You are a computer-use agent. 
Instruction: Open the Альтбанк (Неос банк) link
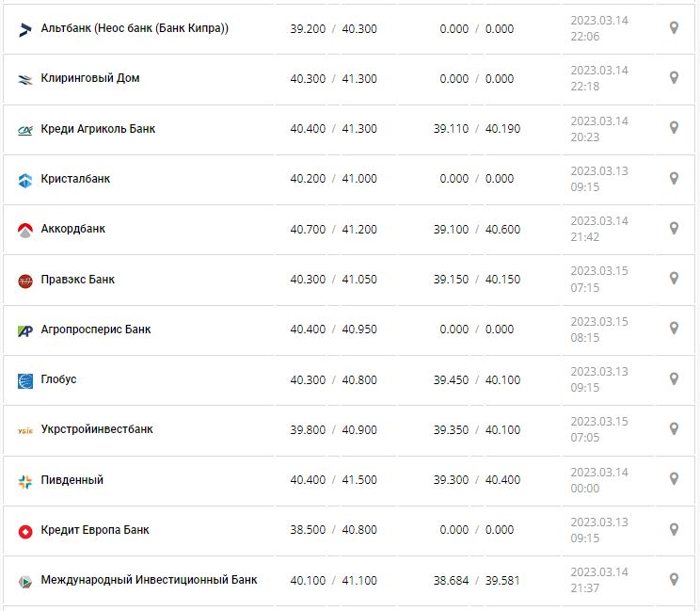135,28
